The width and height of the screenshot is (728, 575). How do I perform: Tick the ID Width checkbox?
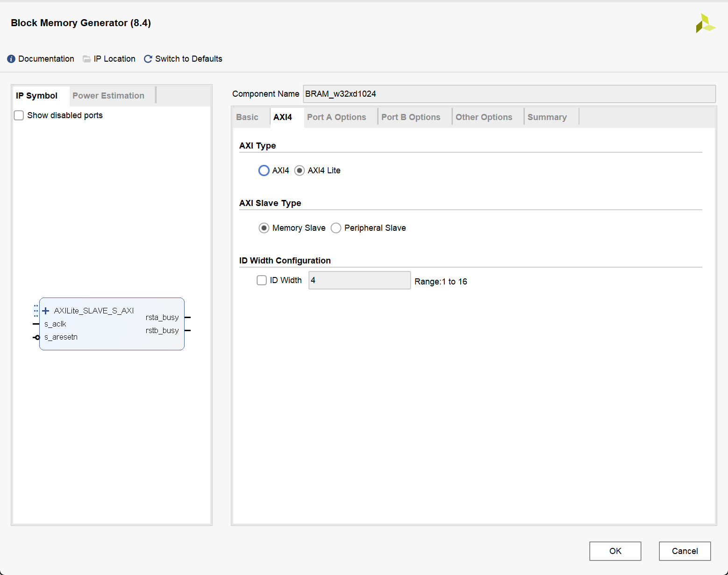click(x=262, y=280)
